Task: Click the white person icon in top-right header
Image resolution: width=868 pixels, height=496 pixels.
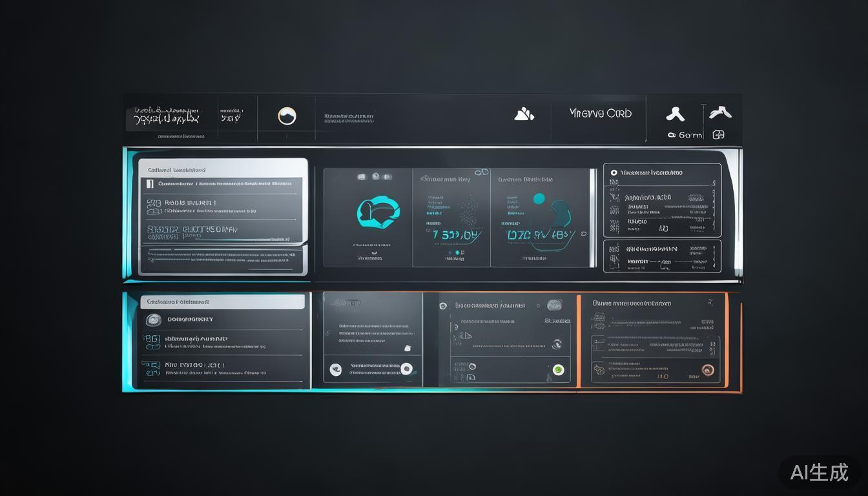Action: (x=675, y=114)
